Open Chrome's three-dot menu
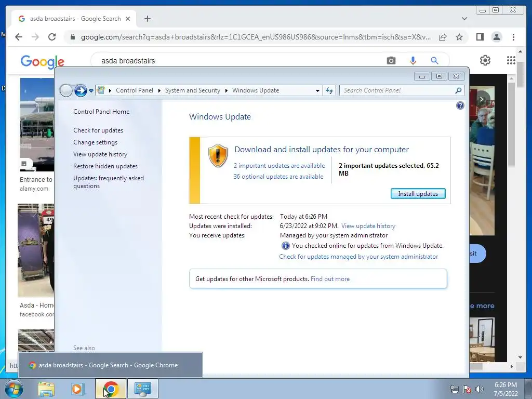 click(513, 37)
